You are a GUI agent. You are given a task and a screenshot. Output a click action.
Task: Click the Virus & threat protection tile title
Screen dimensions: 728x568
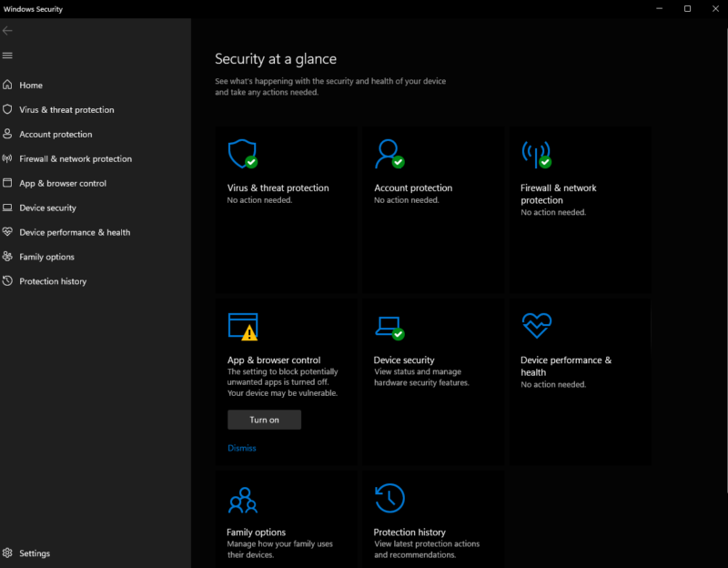point(278,188)
